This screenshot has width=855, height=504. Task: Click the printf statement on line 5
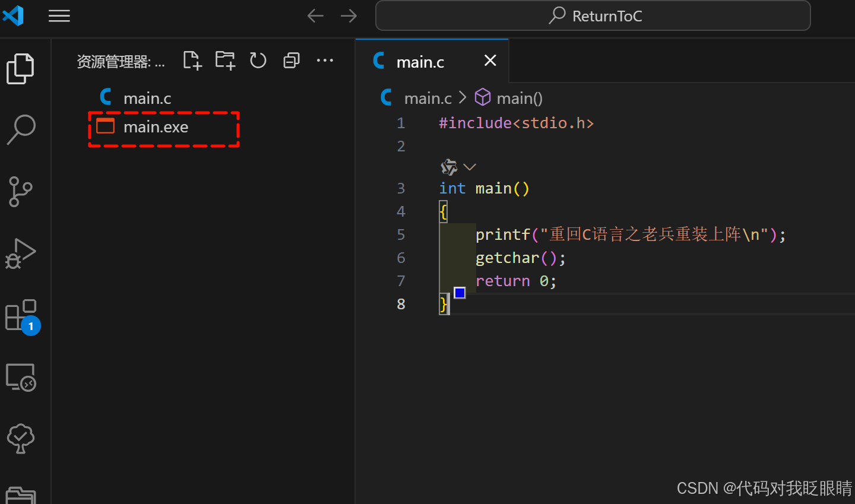tap(631, 234)
